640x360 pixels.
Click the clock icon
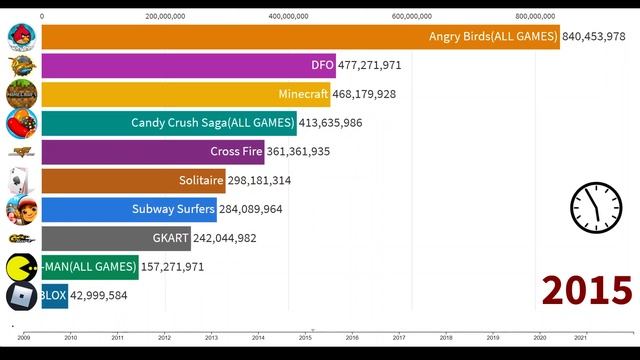[596, 208]
